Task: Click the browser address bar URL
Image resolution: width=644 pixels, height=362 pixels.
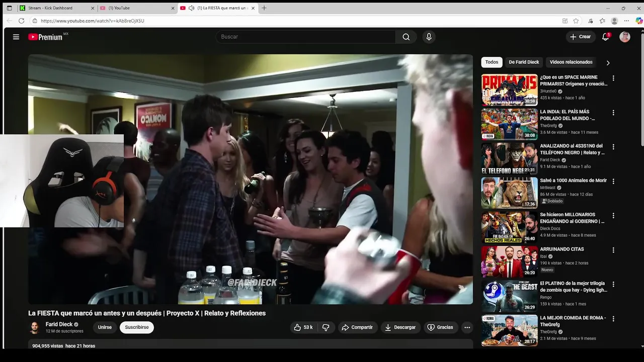Action: tap(93, 21)
